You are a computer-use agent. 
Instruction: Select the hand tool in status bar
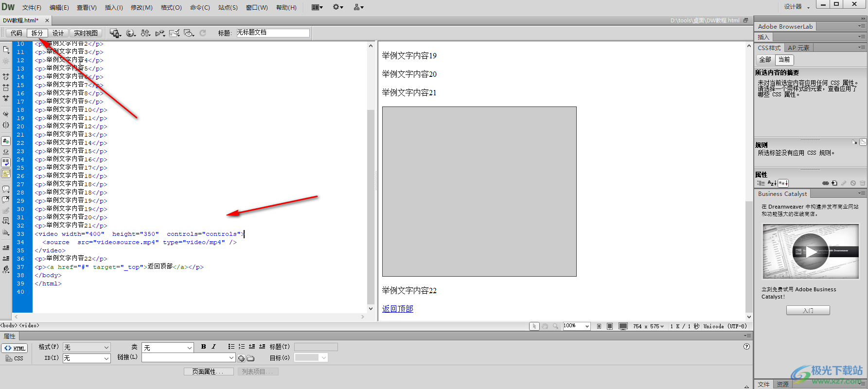(545, 326)
